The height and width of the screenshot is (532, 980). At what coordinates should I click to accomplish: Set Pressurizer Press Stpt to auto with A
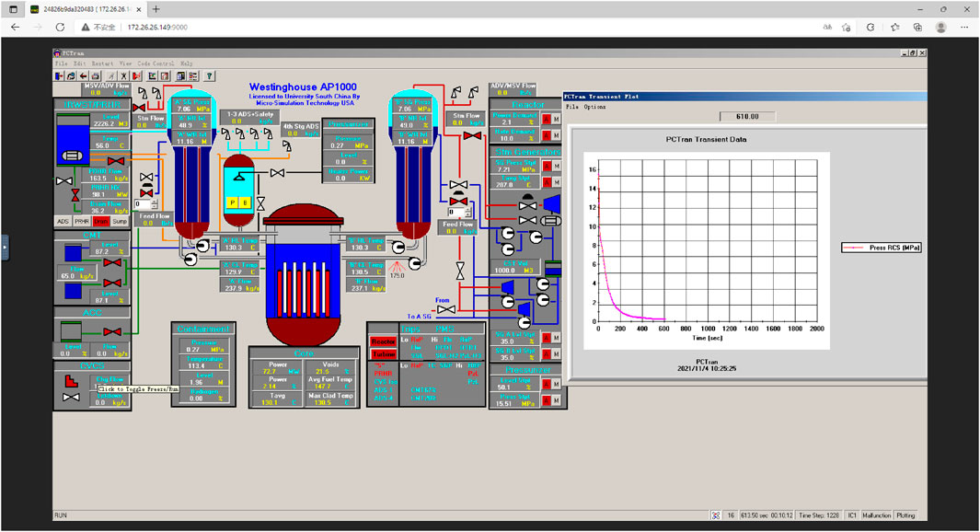[x=547, y=400]
